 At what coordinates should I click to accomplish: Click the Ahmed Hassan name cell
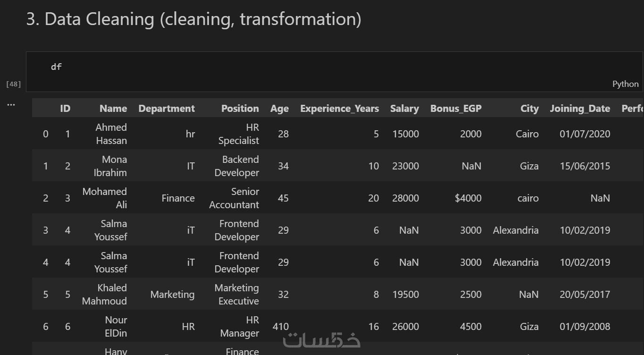pyautogui.click(x=111, y=134)
